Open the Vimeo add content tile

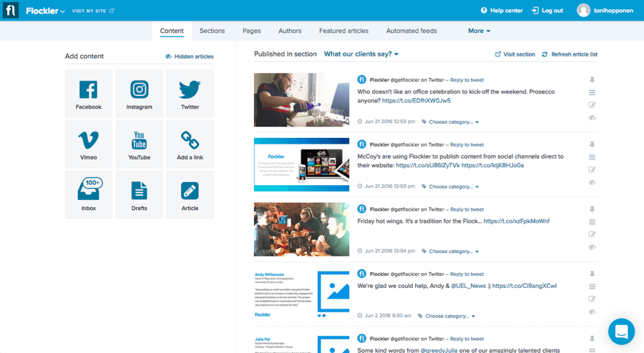(88, 144)
